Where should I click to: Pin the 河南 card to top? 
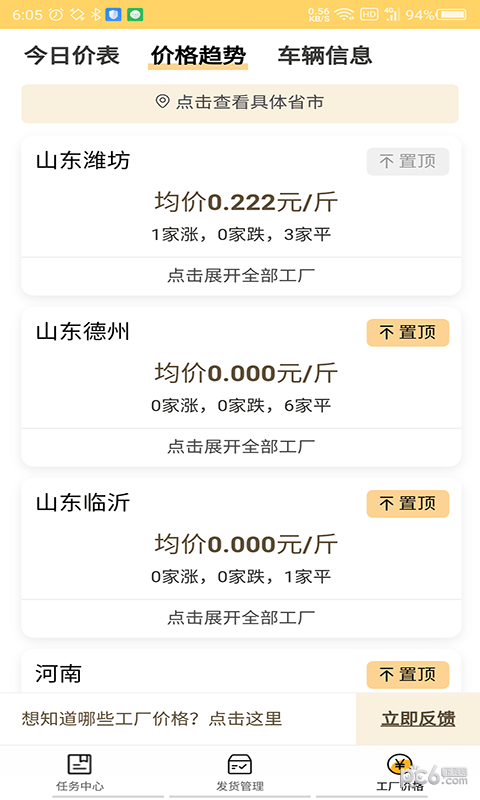click(x=408, y=674)
